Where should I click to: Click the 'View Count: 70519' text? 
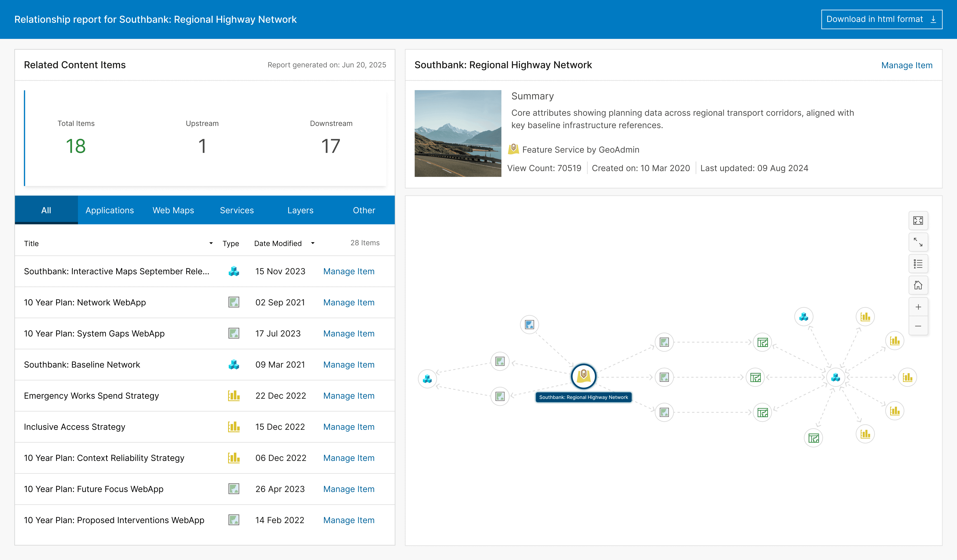(x=544, y=168)
